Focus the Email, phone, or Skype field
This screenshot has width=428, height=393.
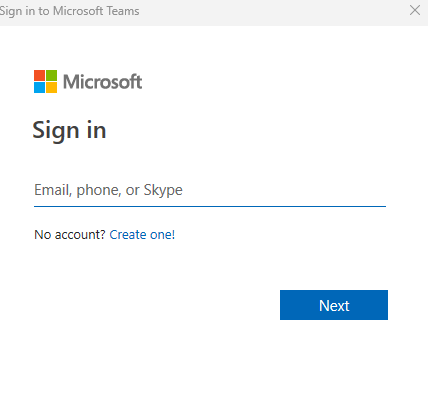pyautogui.click(x=210, y=190)
